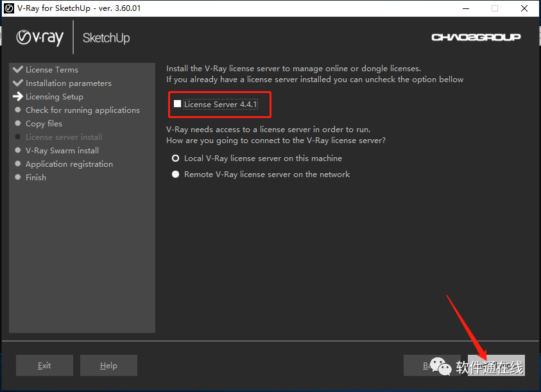The width and height of the screenshot is (541, 392).
Task: Select the License Terms step
Action: click(x=52, y=70)
